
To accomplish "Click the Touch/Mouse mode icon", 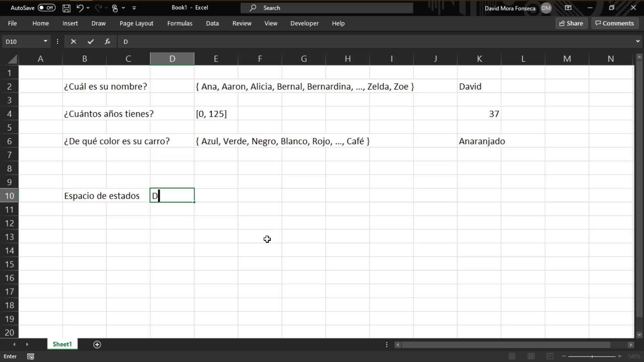I will click(115, 8).
